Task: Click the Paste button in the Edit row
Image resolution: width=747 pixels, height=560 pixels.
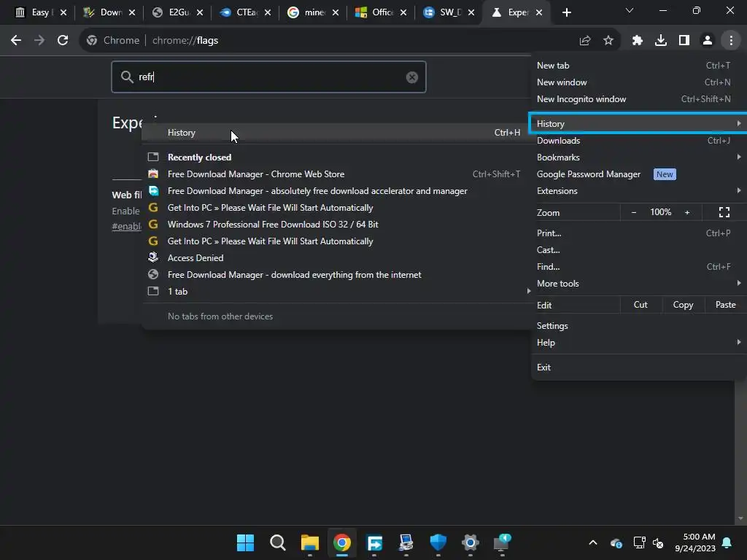Action: [726, 305]
